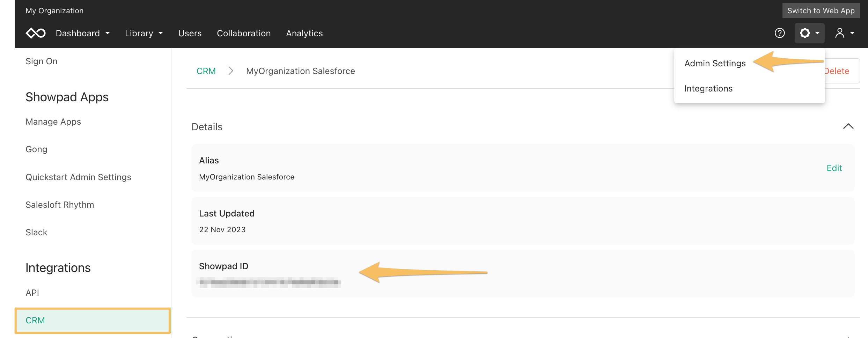Viewport: 868px width, 338px height.
Task: Click the date 22 Nov 2023
Action: pyautogui.click(x=222, y=229)
